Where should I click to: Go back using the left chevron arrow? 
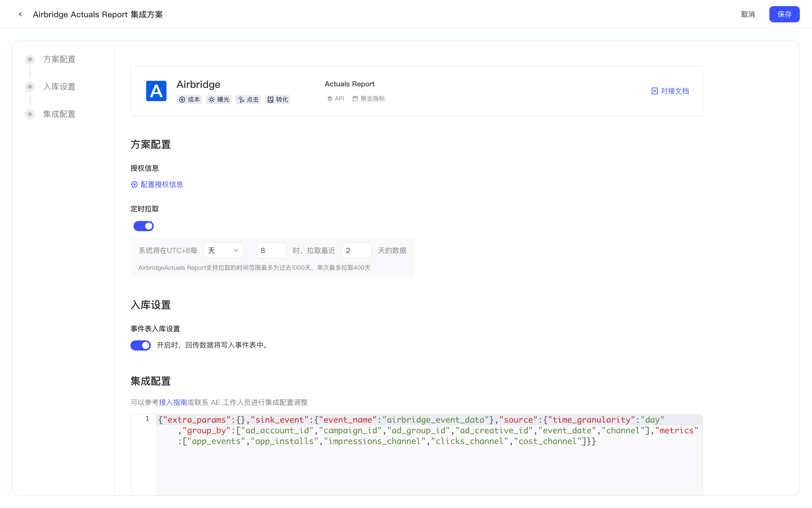point(21,14)
